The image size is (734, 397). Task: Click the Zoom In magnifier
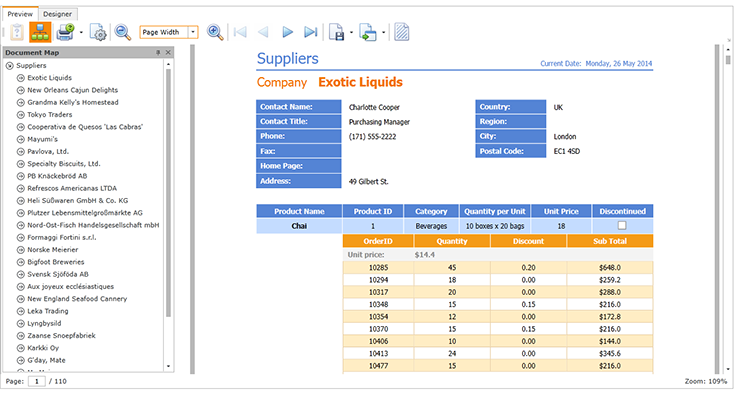215,32
